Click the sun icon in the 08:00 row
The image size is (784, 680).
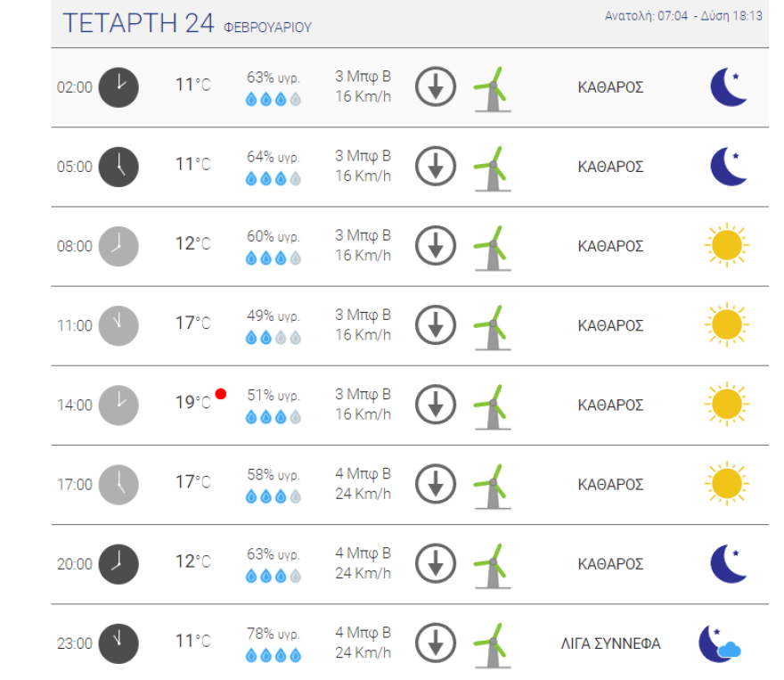tap(726, 246)
